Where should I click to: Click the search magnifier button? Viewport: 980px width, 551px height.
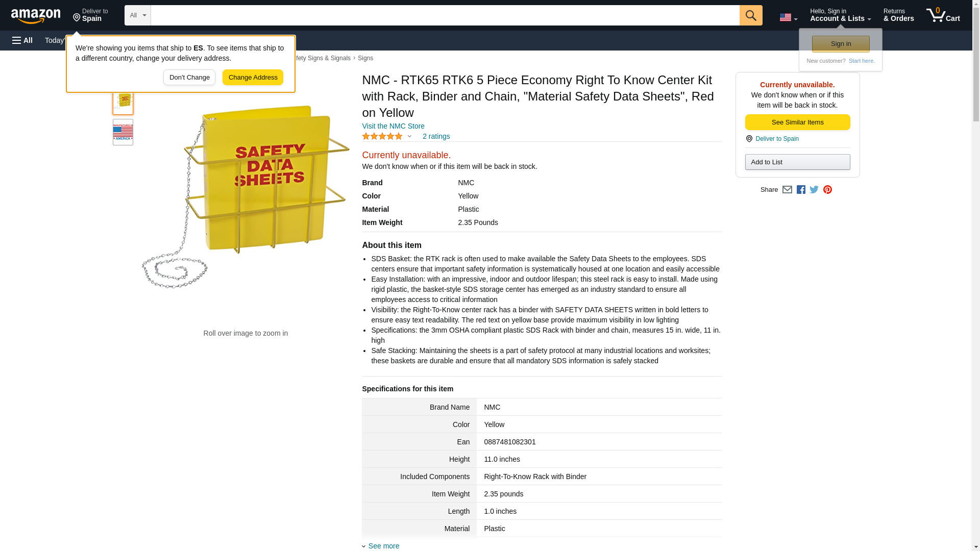[750, 15]
